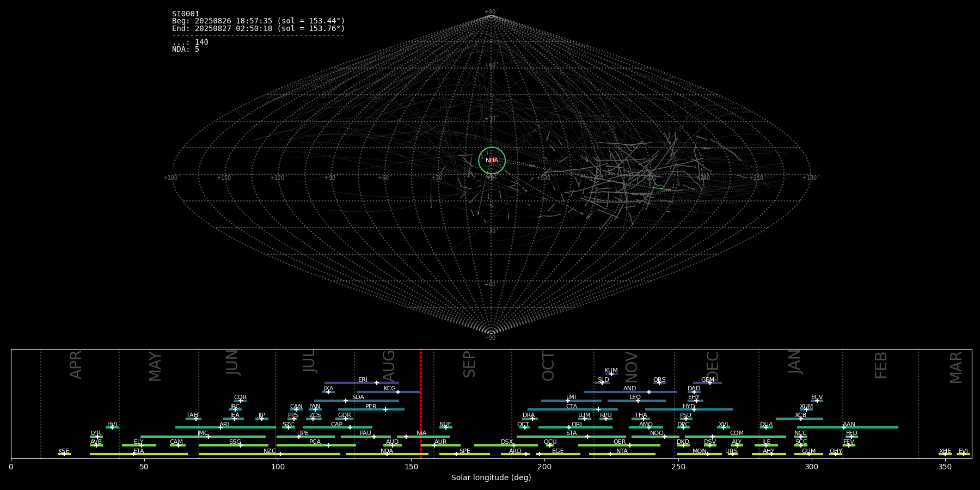
Task: Select the KSE shower label
Action: 64,451
